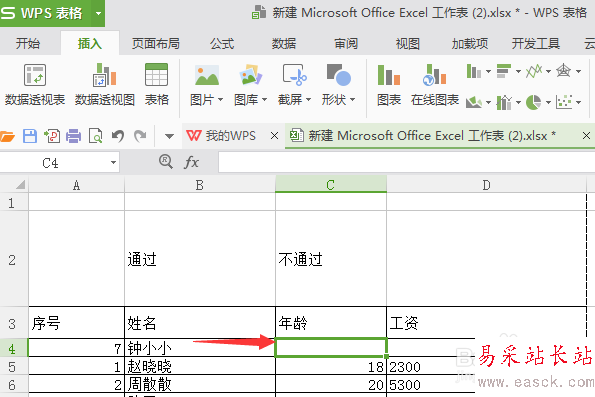The width and height of the screenshot is (595, 397).
Task: Select column A header
Action: coord(76,185)
